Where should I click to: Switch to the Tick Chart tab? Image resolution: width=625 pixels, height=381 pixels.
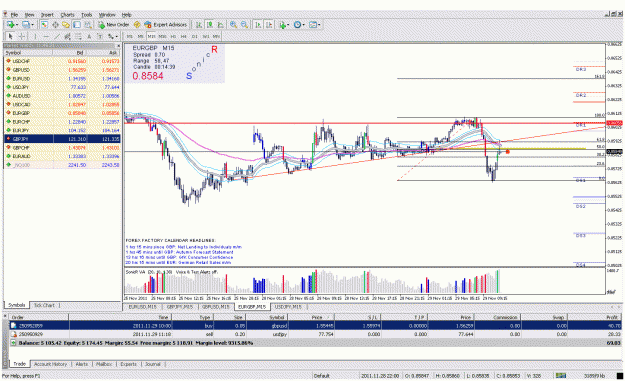pyautogui.click(x=44, y=305)
